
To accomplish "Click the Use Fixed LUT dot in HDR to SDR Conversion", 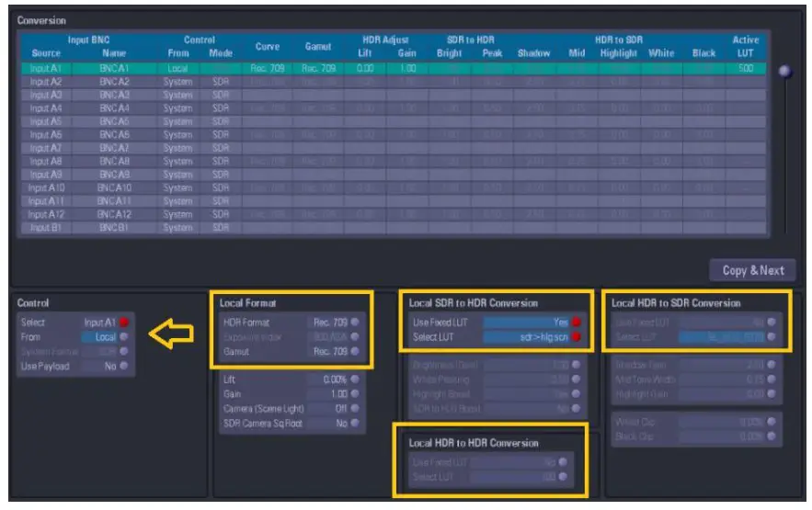I will (772, 322).
